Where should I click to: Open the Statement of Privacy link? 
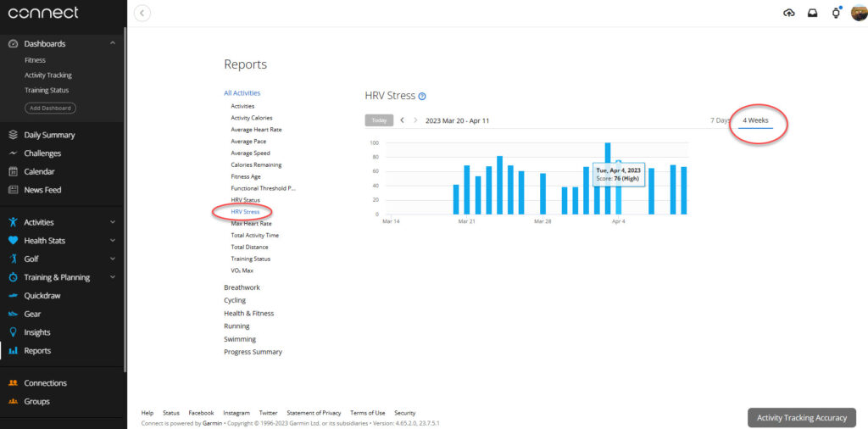pyautogui.click(x=314, y=413)
